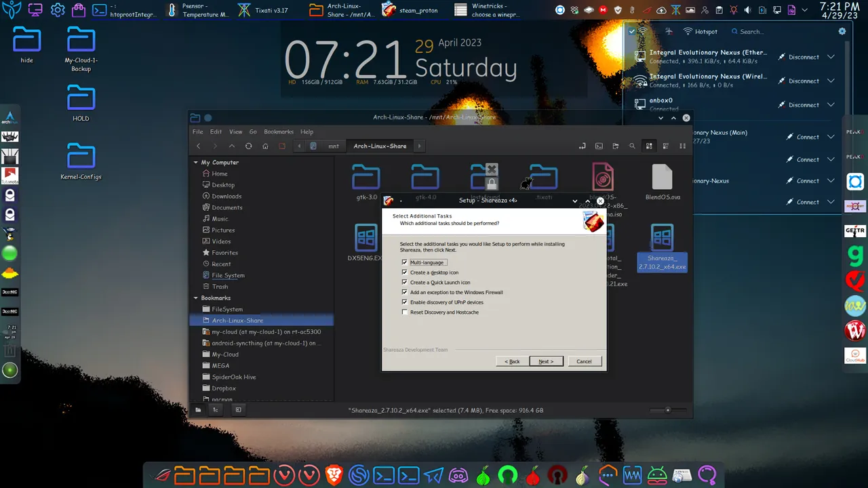Collapse the Bookmarks sidebar section
Screen dimensions: 868x488
tap(196, 298)
